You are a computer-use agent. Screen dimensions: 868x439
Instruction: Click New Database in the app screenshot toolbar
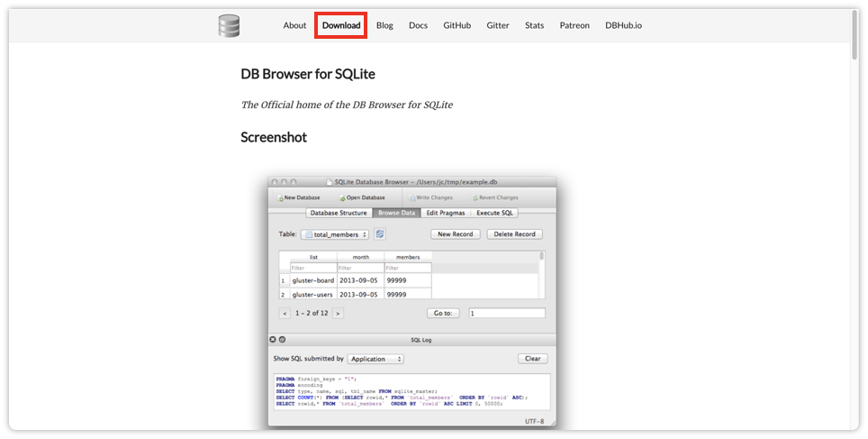(x=298, y=198)
